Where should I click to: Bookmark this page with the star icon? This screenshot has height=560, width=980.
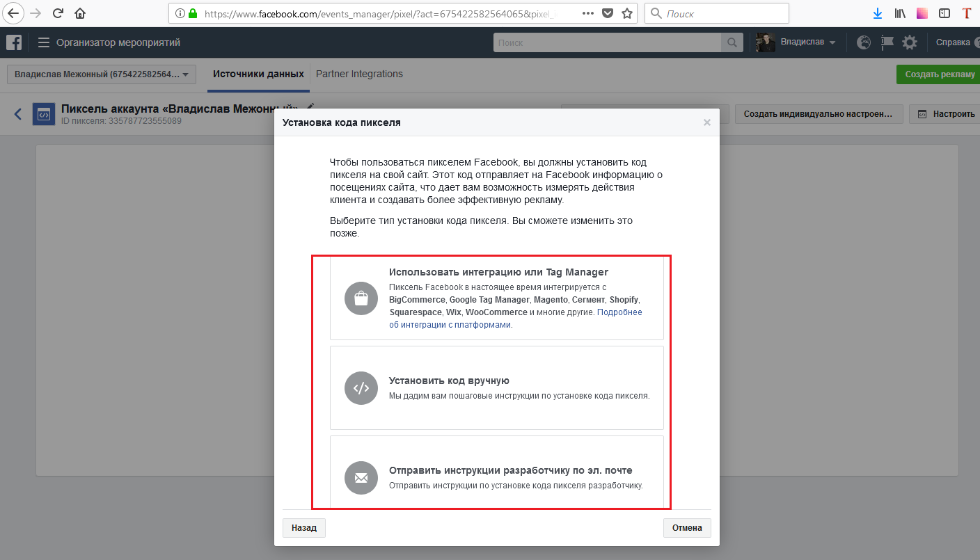(x=627, y=13)
